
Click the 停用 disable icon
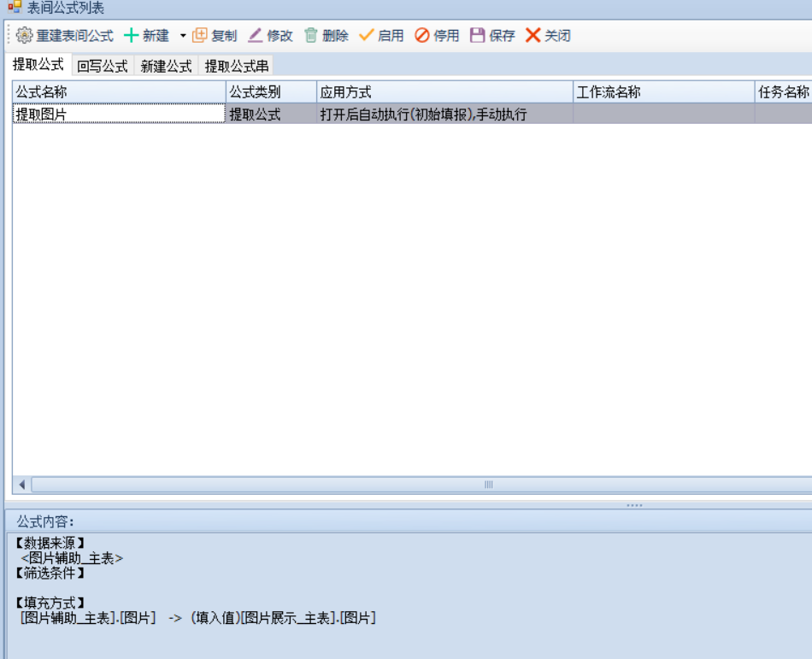pos(422,36)
